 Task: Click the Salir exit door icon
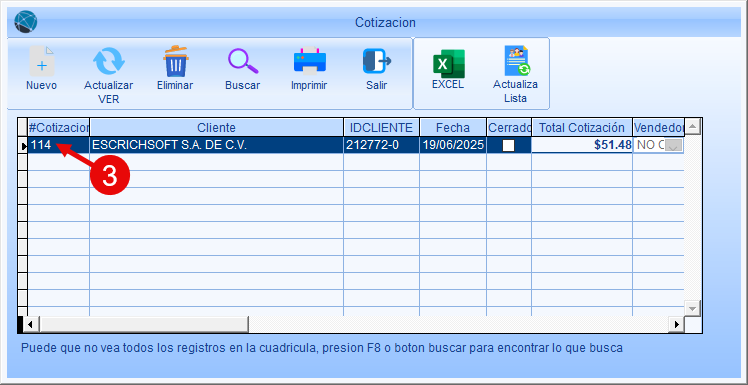[x=376, y=61]
